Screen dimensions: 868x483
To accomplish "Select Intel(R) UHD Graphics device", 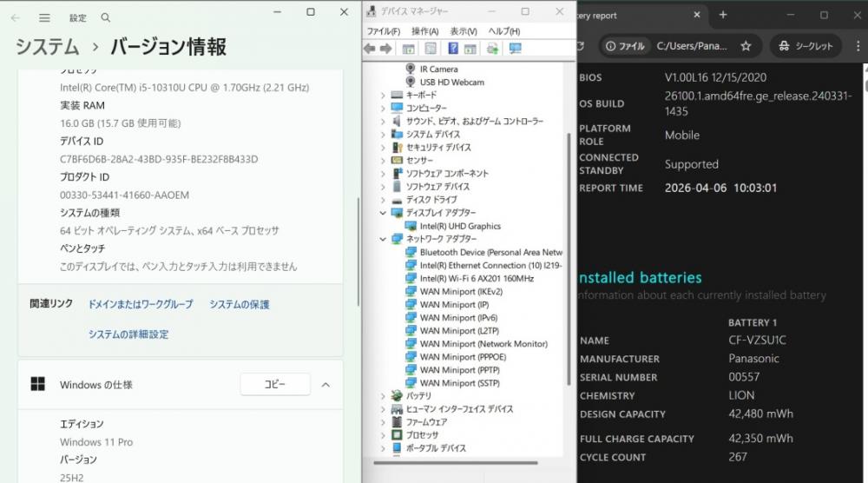I will pyautogui.click(x=460, y=226).
